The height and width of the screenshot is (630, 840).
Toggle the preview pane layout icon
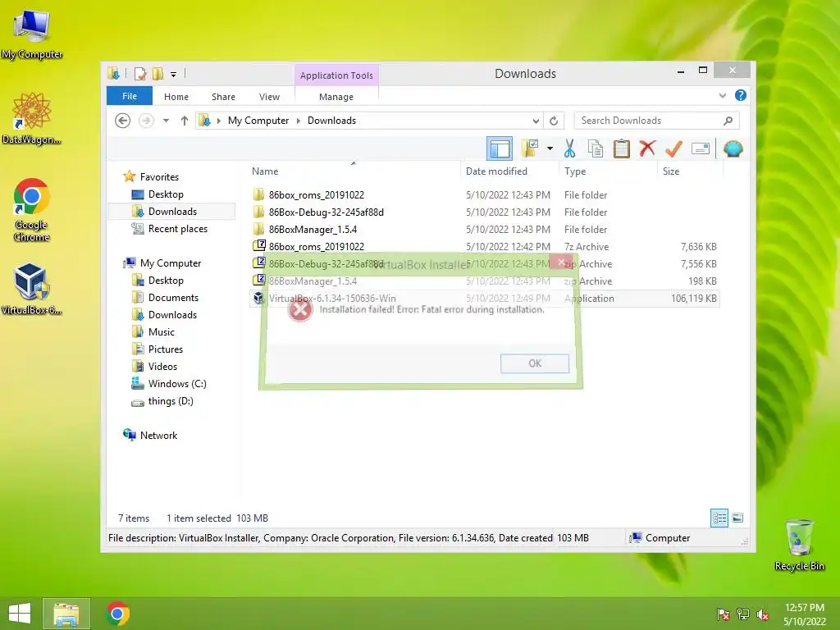(x=500, y=148)
